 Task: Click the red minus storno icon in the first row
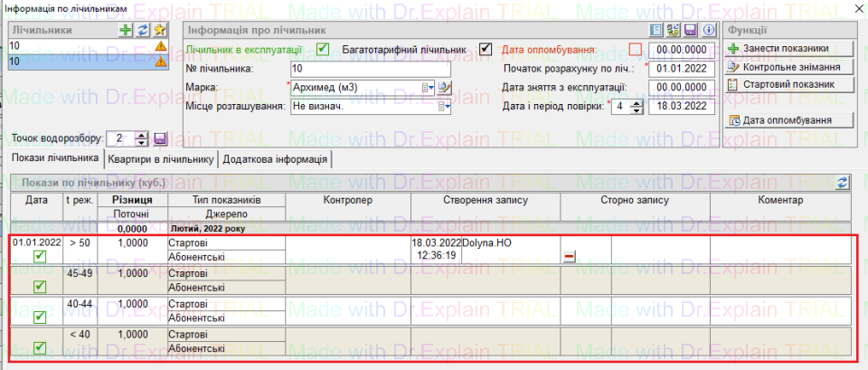(570, 257)
